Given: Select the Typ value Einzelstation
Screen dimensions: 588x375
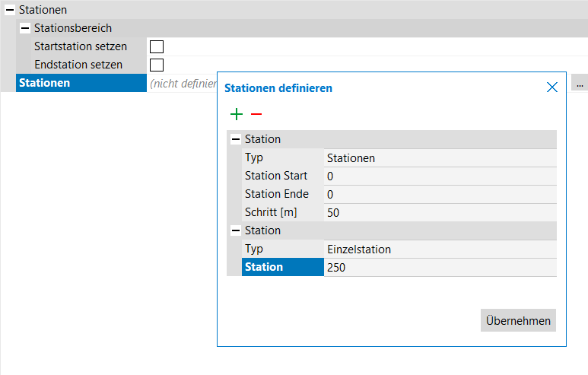Looking at the screenshot, I should (x=440, y=249).
